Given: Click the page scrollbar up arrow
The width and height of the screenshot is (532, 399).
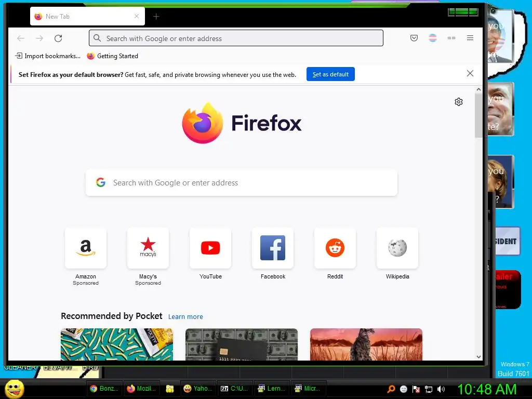Looking at the screenshot, I should (478, 89).
